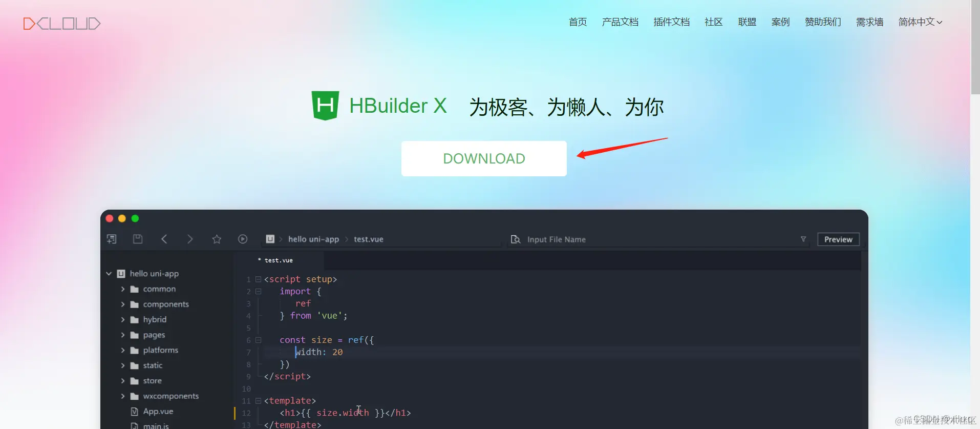Click the star bookmark icon
The height and width of the screenshot is (429, 980).
[x=217, y=239]
